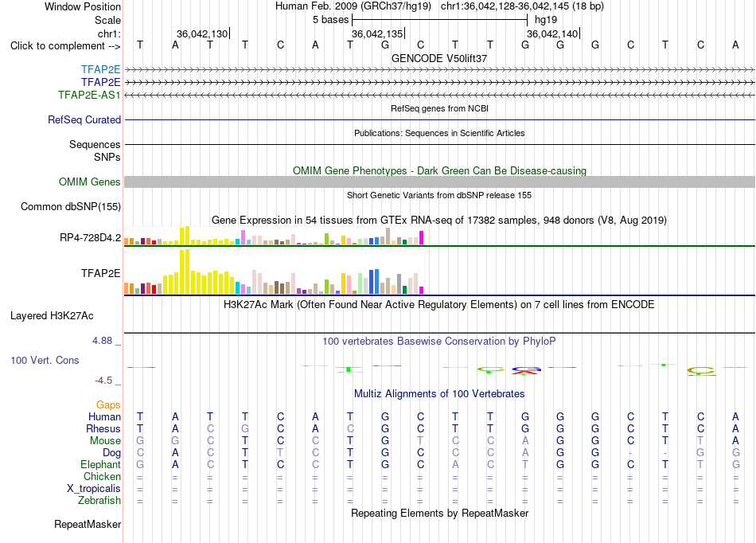Click the -4.5 PhyloP lower scale value

[103, 381]
